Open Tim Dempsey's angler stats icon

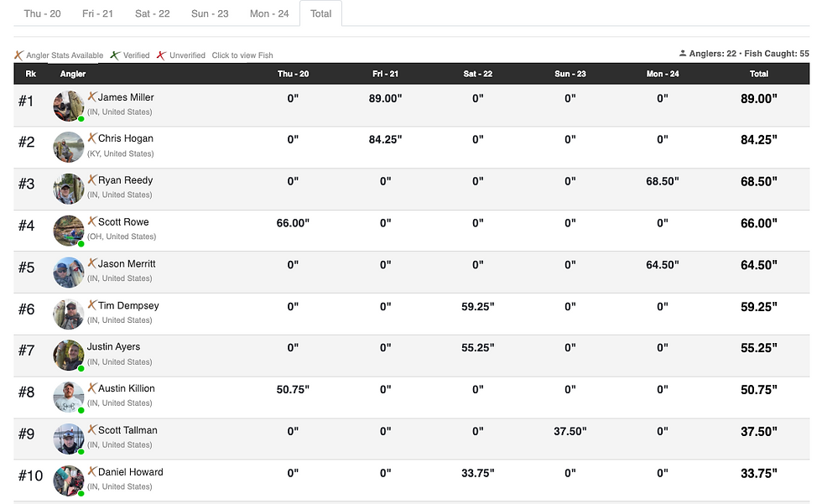tap(91, 305)
